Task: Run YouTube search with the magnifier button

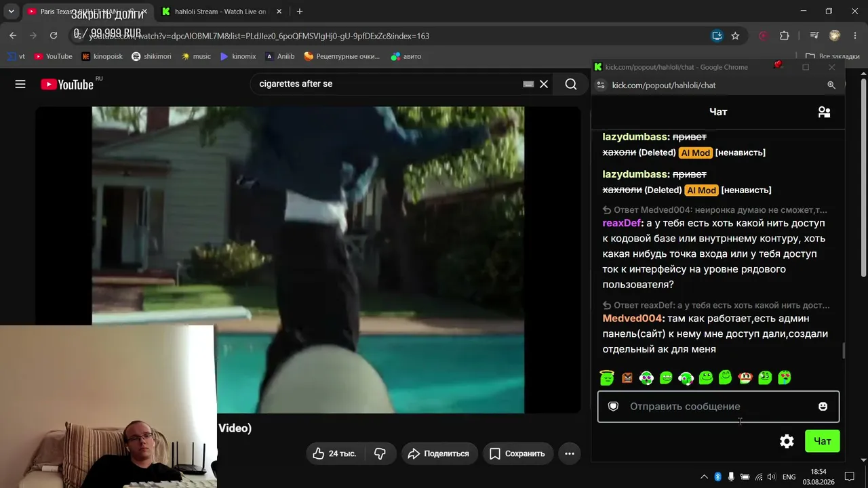Action: pyautogui.click(x=571, y=84)
